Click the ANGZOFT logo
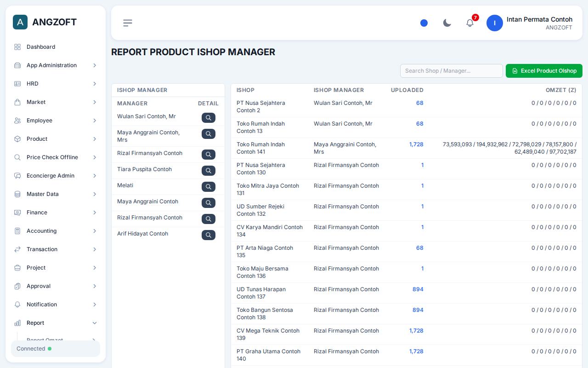This screenshot has height=368, width=588. (x=45, y=22)
